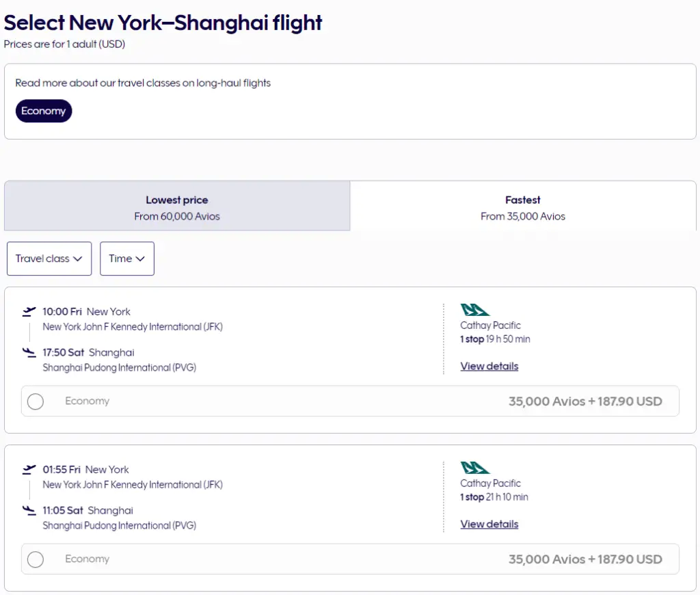Click Cathay Pacific logo on 10:00 flight
700x595 pixels.
(475, 310)
